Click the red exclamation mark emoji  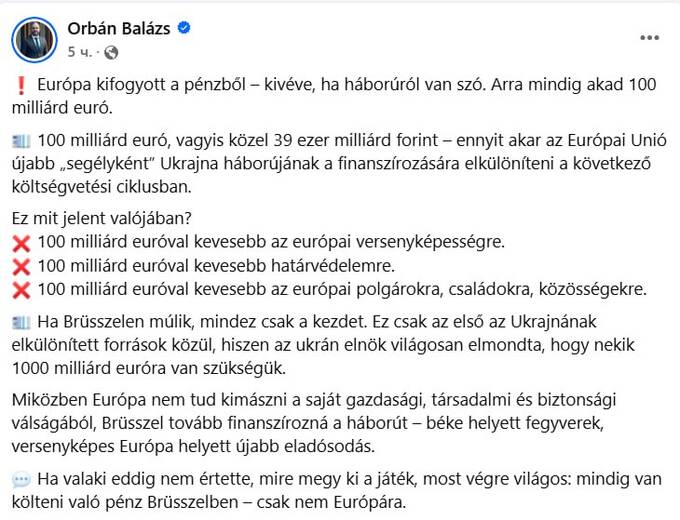[20, 85]
